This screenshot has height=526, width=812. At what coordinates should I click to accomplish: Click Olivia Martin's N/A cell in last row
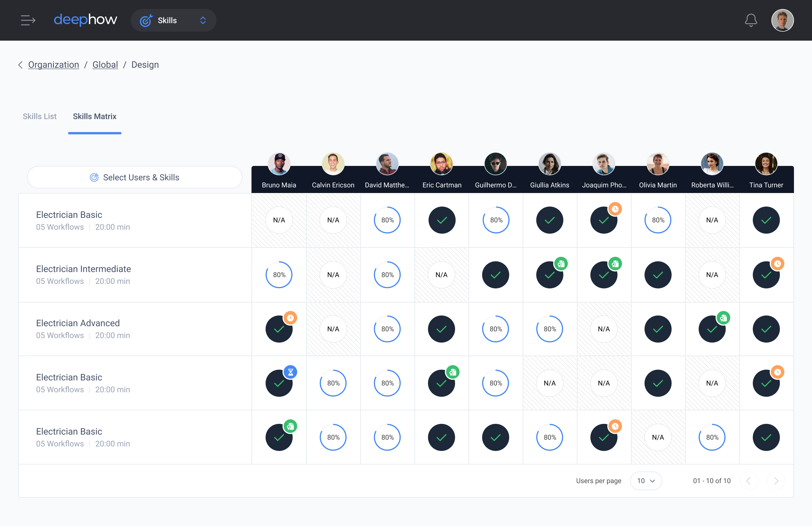click(658, 437)
